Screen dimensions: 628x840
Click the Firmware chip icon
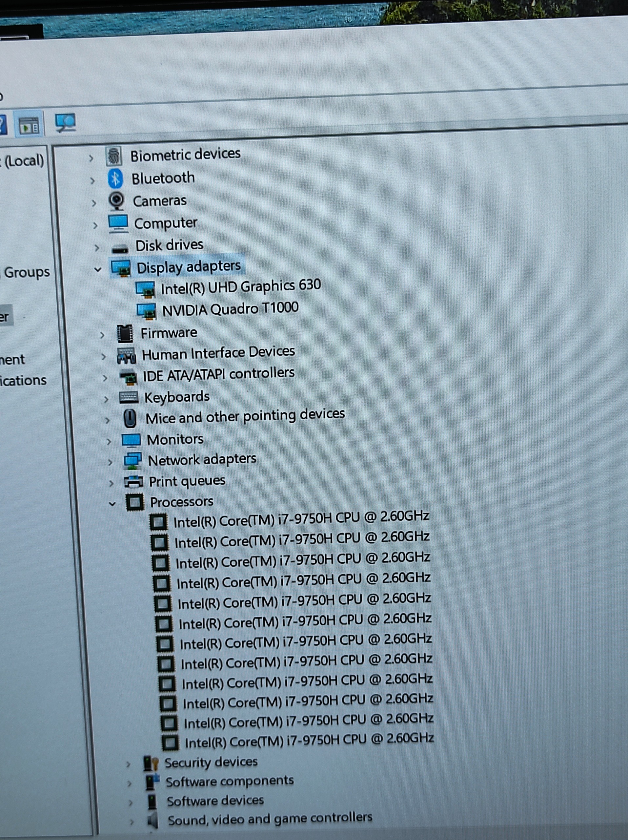tap(125, 333)
